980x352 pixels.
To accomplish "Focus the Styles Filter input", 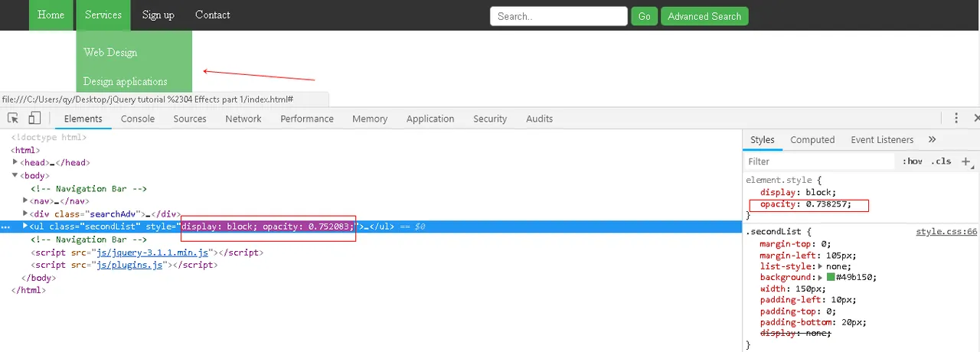I will pos(819,161).
